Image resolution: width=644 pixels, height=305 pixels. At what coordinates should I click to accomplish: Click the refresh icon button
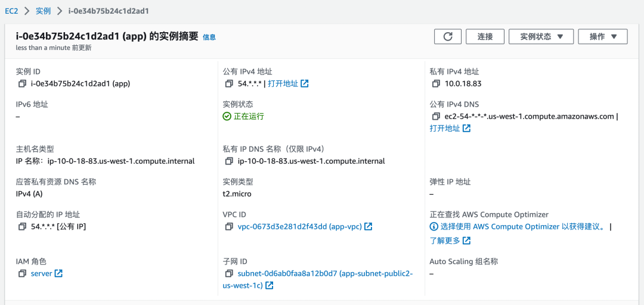pyautogui.click(x=448, y=36)
